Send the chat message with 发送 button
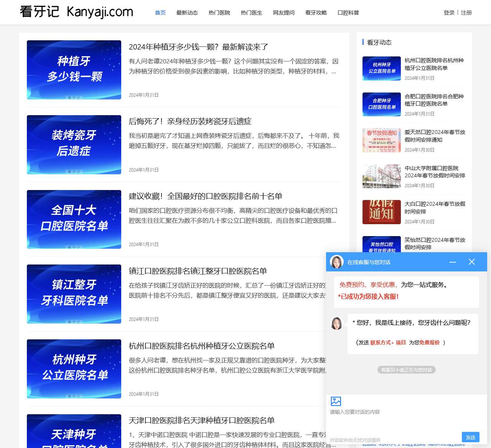This screenshot has height=448, width=491. (x=471, y=437)
